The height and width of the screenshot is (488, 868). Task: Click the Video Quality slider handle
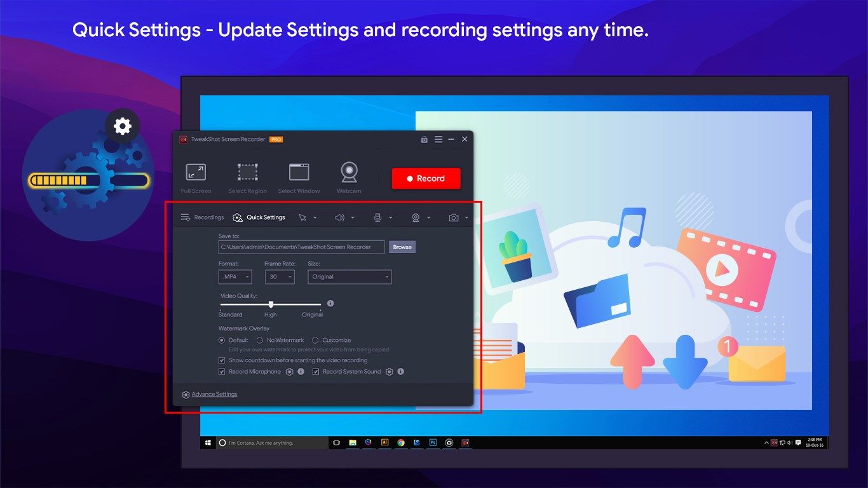pyautogui.click(x=271, y=304)
